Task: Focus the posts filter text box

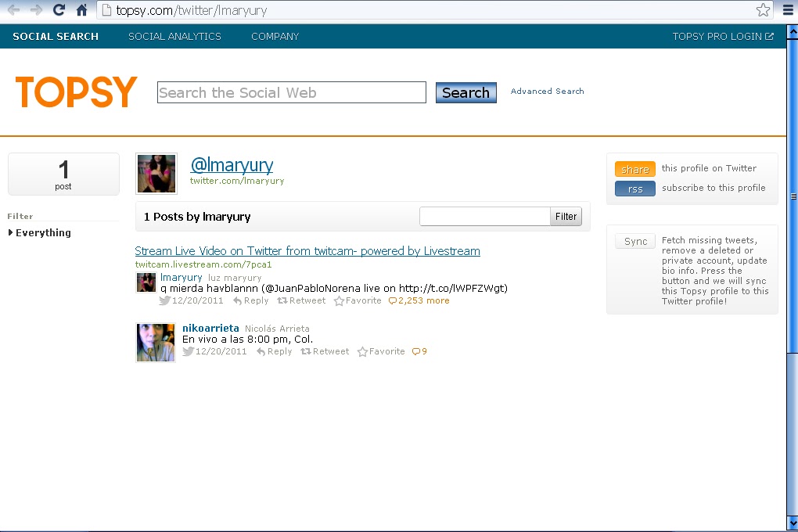Action: click(485, 217)
